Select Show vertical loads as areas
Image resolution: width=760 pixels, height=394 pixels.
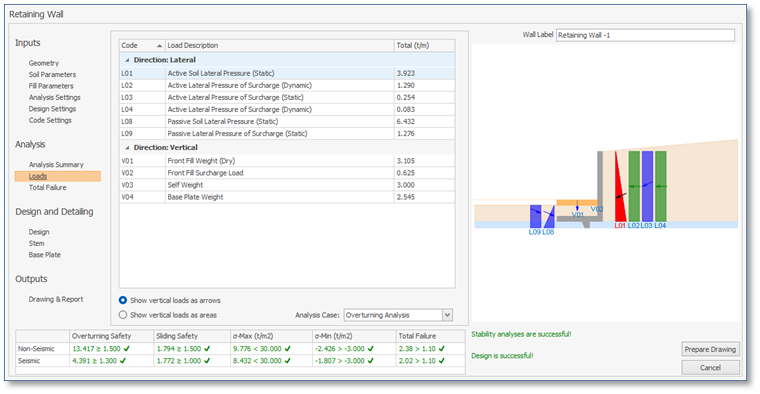click(x=123, y=315)
